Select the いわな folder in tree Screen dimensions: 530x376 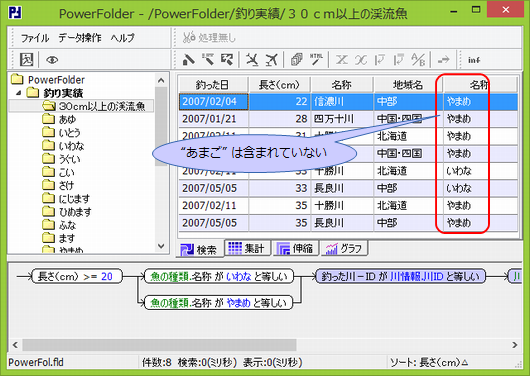[64, 146]
